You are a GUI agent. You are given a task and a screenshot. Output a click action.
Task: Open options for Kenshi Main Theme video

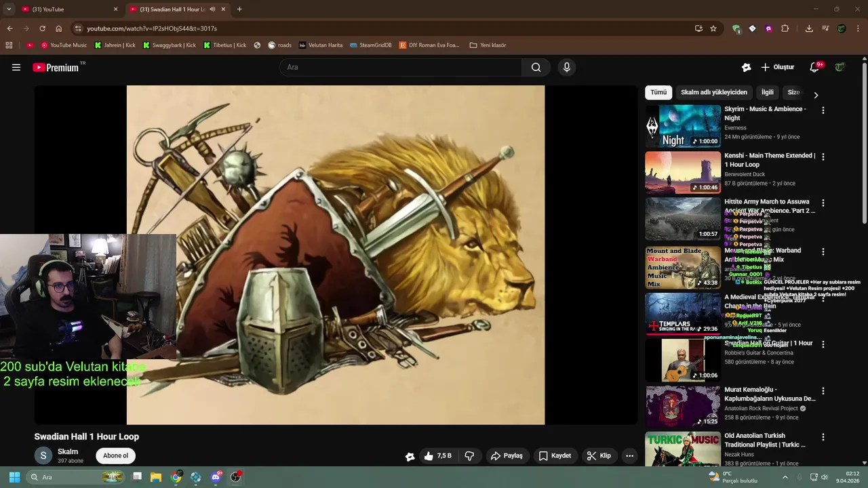click(x=823, y=157)
